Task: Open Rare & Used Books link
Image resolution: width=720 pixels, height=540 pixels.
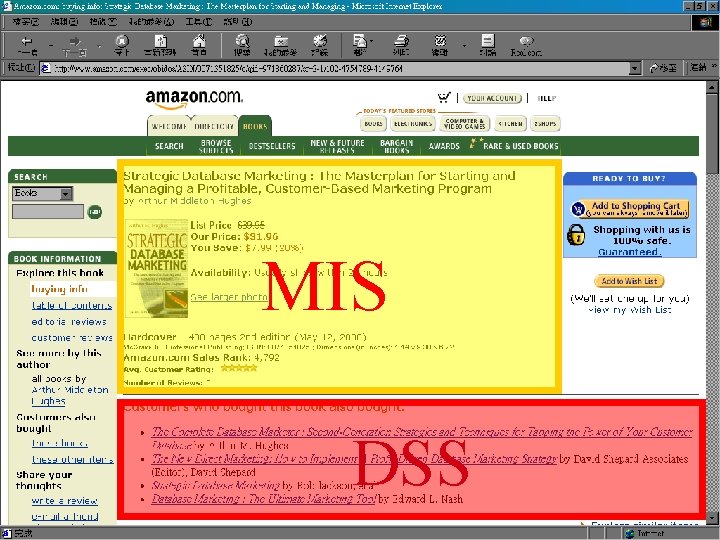Action: click(x=521, y=146)
